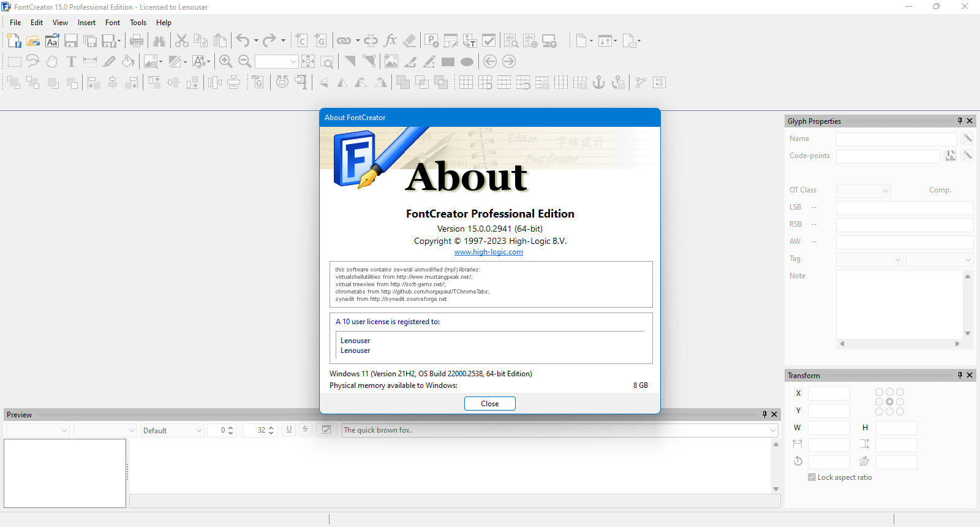Select the center transform origin radio button

coord(889,402)
